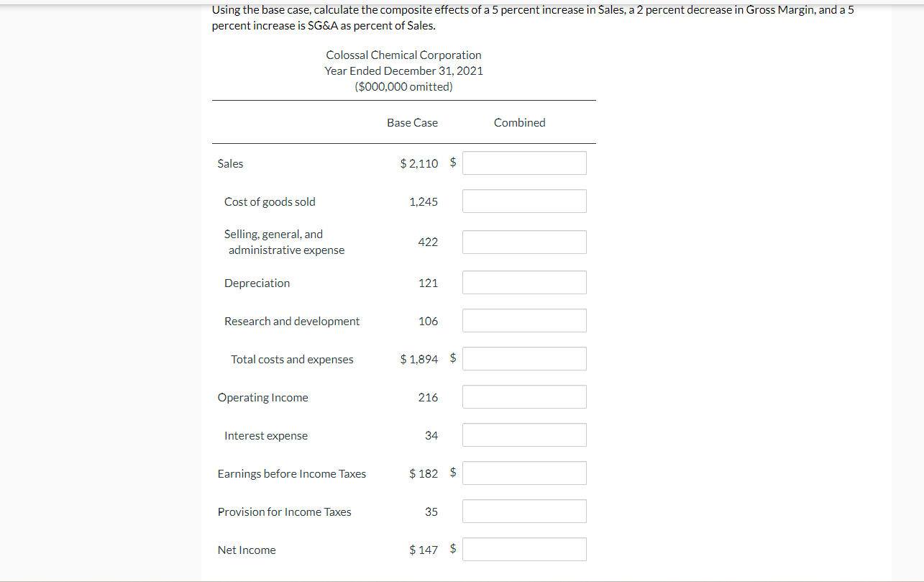The width and height of the screenshot is (924, 582).
Task: Click the Colossal Chemical Corporation title text
Action: coord(403,55)
